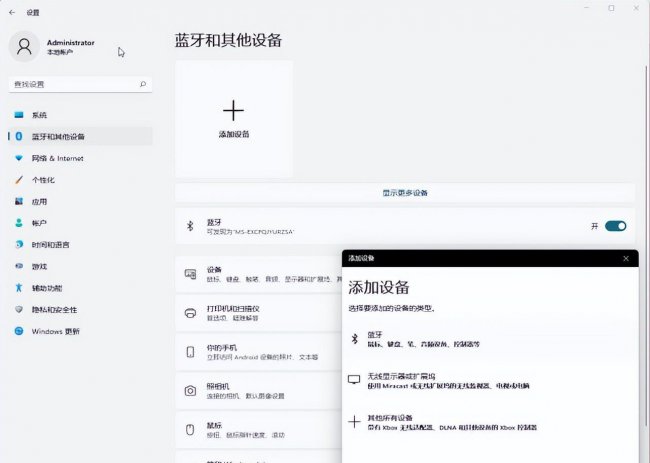This screenshot has width=650, height=463.
Task: Click the 隐私和安全性 shield icon
Action: point(19,310)
